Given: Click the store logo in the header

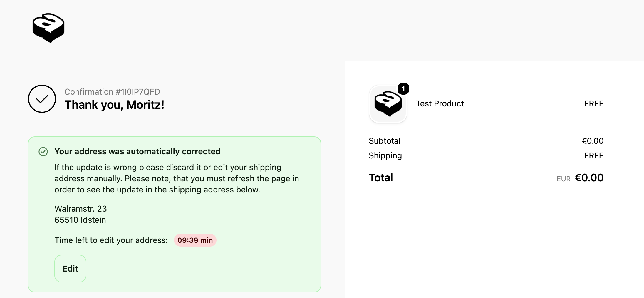Looking at the screenshot, I should click(x=48, y=28).
